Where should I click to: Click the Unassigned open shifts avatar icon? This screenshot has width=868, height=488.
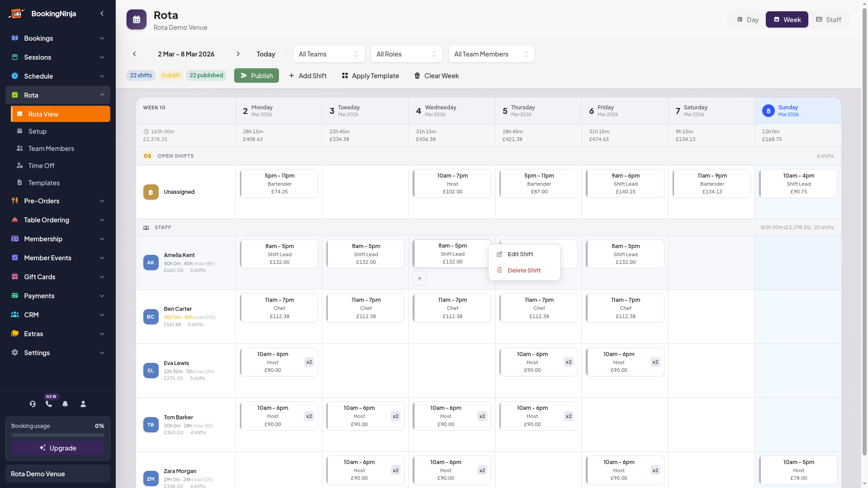pyautogui.click(x=151, y=192)
